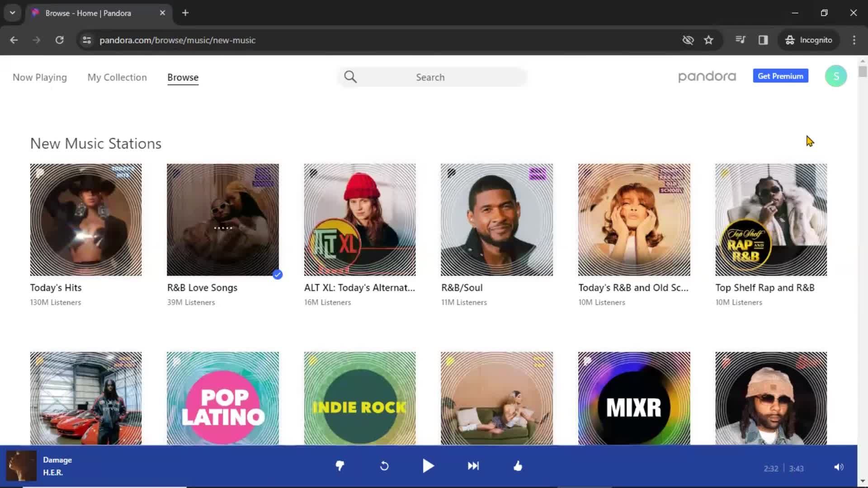
Task: Click the search magnifier icon
Action: point(350,77)
